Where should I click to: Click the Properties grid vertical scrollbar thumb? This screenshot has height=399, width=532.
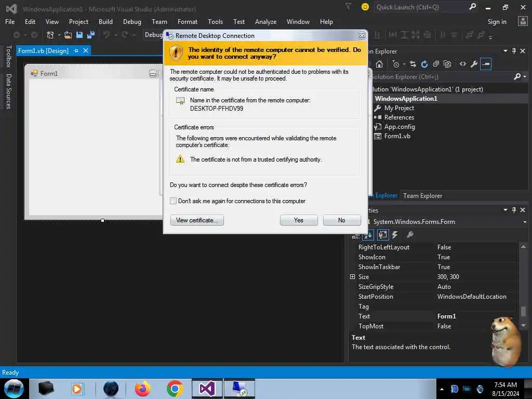tap(523, 311)
